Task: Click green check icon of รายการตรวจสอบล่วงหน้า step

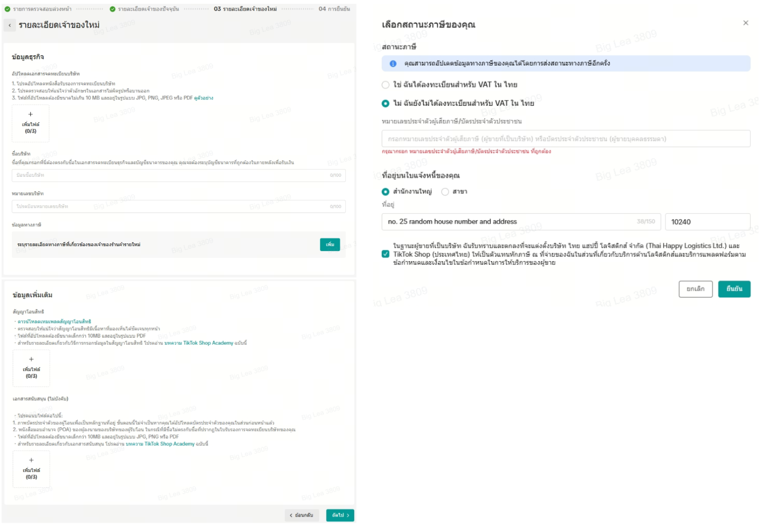Action: [7, 9]
